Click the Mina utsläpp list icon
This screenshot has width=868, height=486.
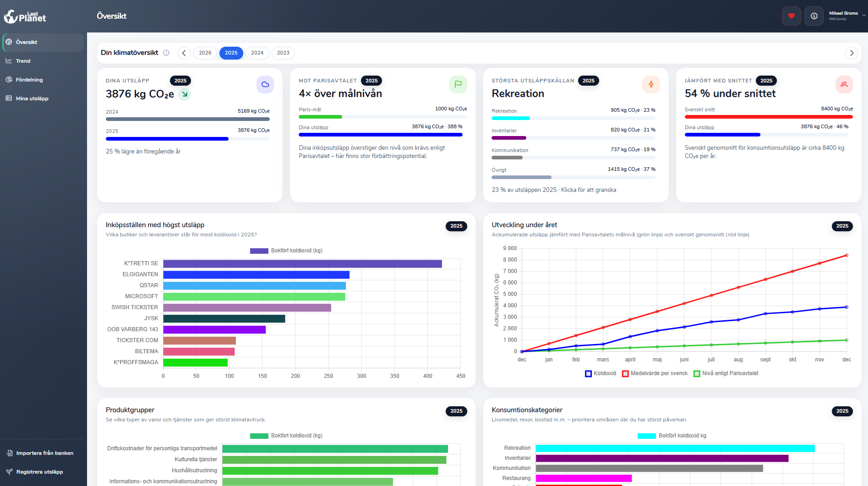(9, 98)
